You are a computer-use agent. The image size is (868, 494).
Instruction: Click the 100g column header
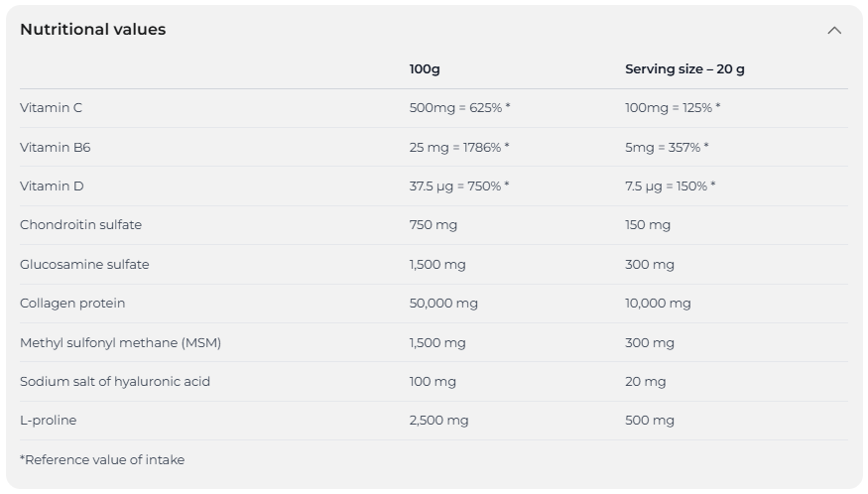coord(425,69)
